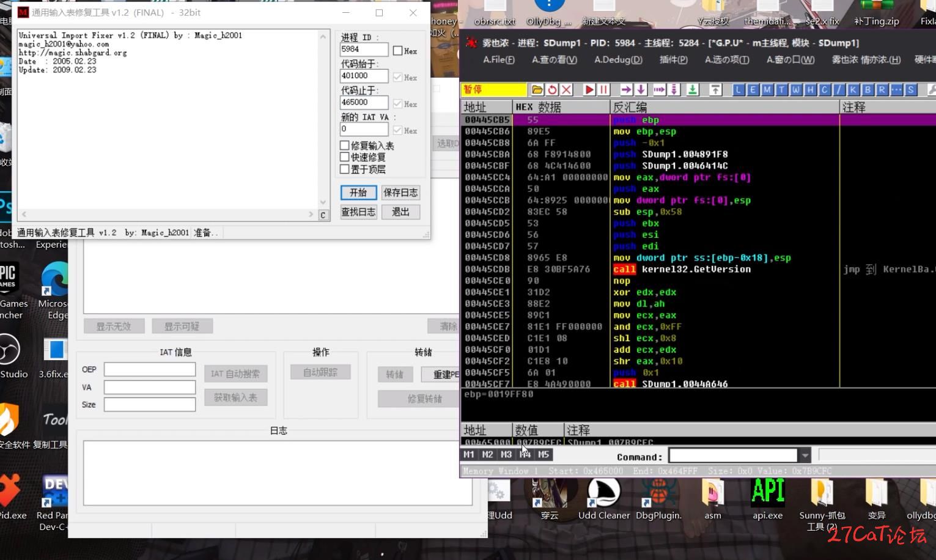The image size is (936, 560).
Task: Open api.exe desktop icon
Action: (767, 500)
